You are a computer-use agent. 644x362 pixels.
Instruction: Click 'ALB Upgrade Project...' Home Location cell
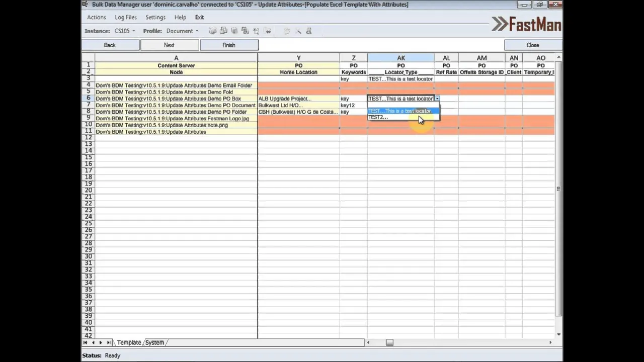(x=298, y=99)
